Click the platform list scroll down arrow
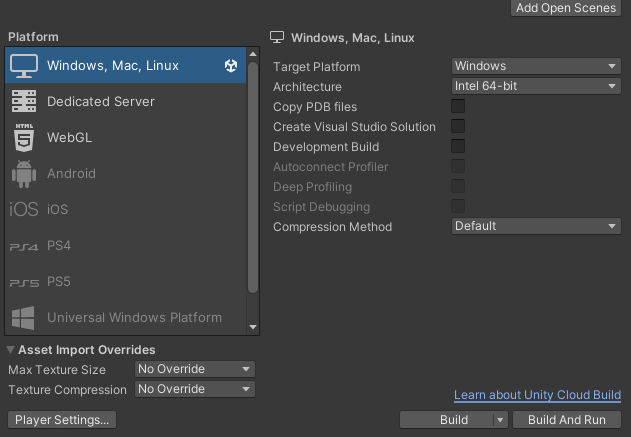Screen dimensions: 631x437 [x=253, y=327]
